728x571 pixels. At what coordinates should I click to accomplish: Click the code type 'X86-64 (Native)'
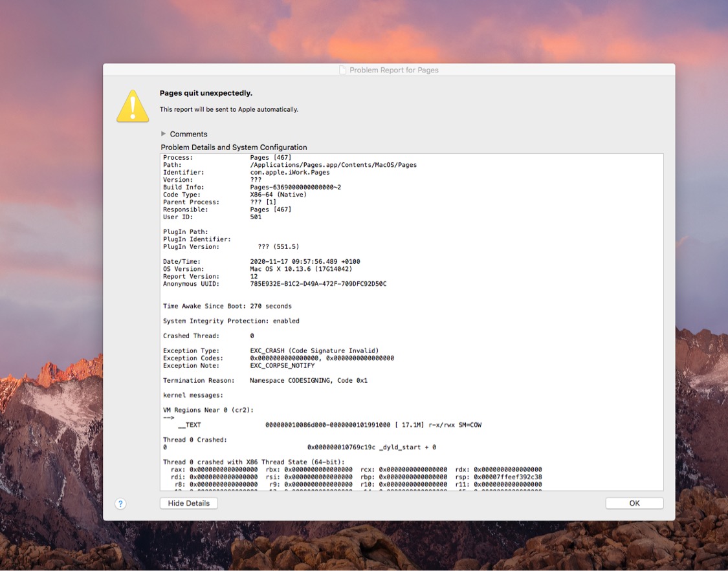point(278,195)
